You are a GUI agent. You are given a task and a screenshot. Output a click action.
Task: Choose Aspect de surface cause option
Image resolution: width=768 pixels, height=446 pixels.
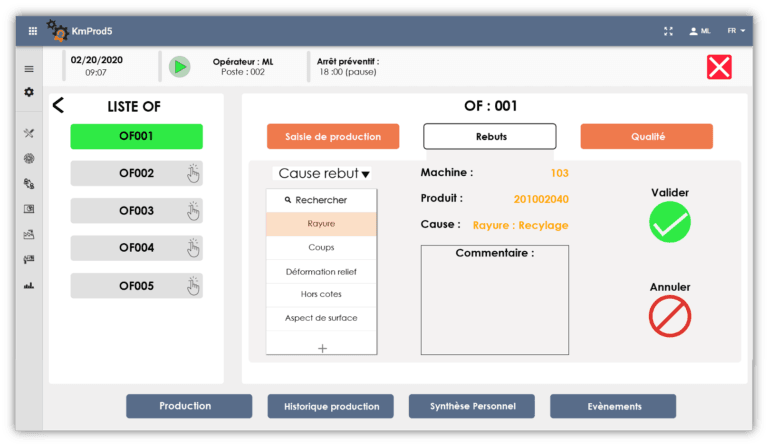click(x=321, y=318)
